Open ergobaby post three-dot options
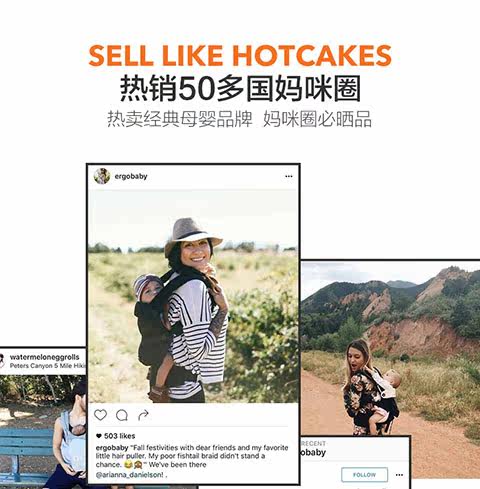The width and height of the screenshot is (480, 489). pyautogui.click(x=289, y=176)
